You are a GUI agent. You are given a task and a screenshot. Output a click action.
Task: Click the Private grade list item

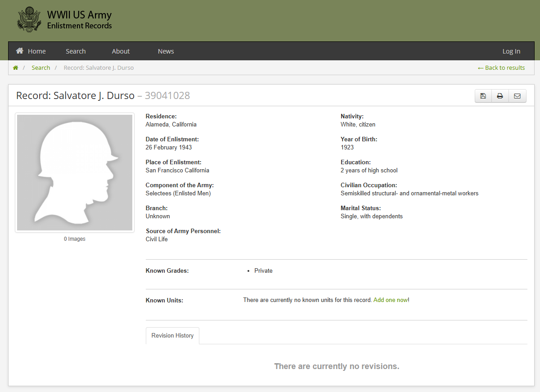coord(263,271)
